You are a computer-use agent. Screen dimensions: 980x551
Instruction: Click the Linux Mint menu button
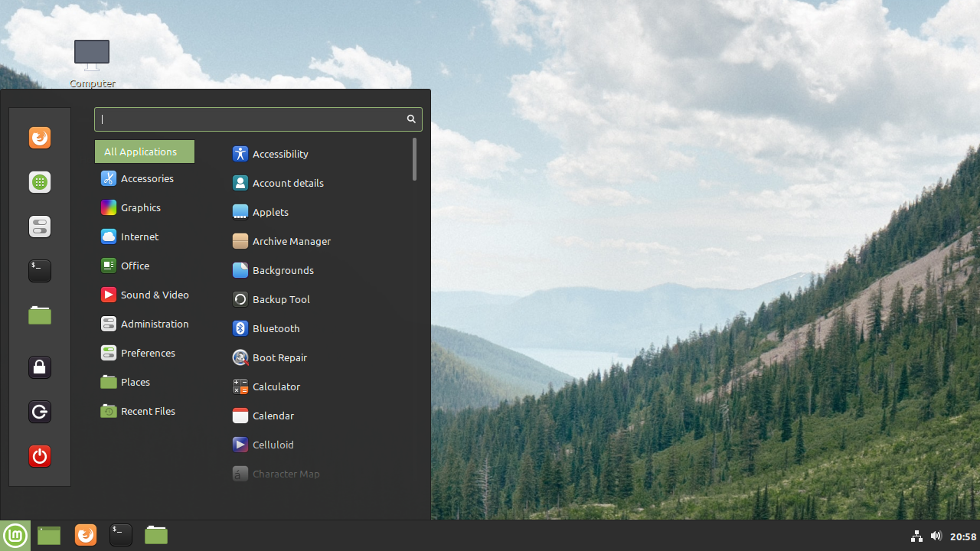[x=15, y=536]
